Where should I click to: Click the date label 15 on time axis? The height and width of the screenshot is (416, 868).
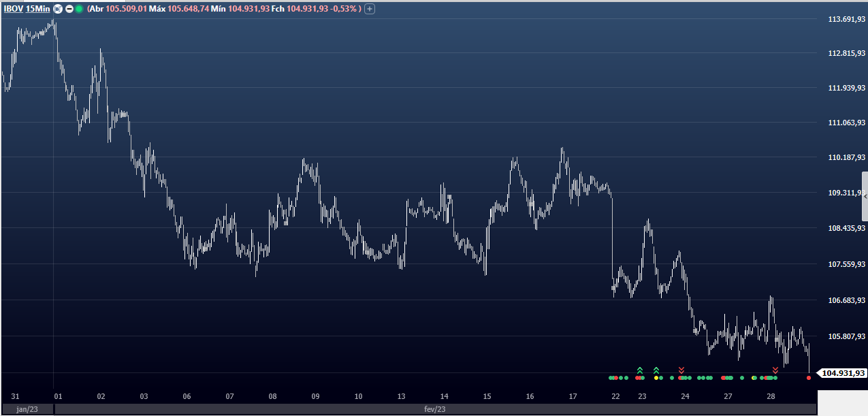click(487, 396)
